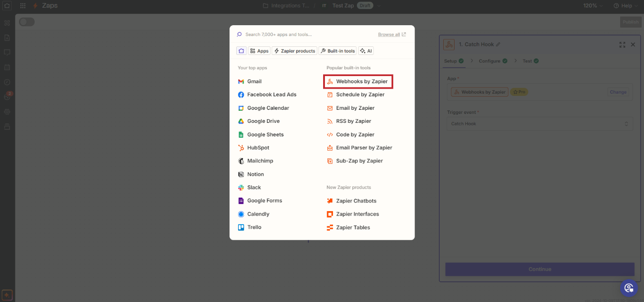Switch to the Apps filter tab
644x302 pixels.
point(259,51)
